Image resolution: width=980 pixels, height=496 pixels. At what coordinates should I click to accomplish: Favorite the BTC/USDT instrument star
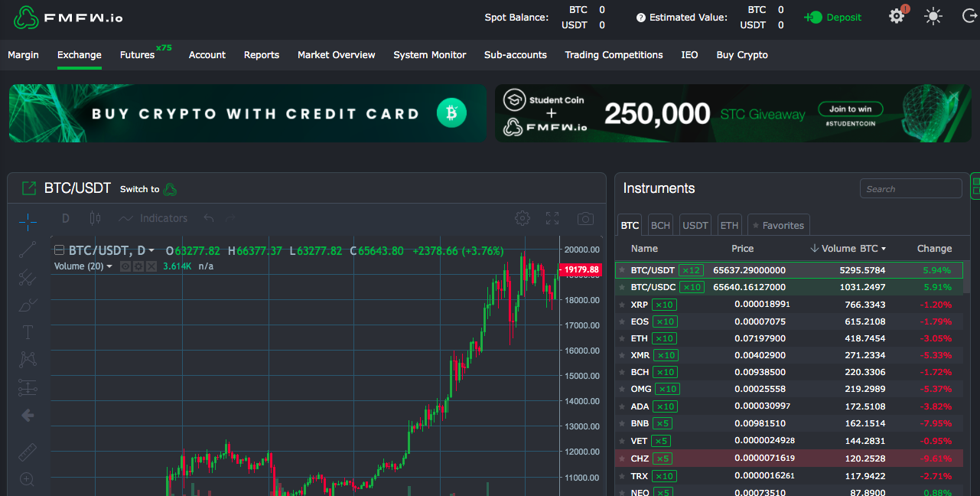tap(622, 270)
